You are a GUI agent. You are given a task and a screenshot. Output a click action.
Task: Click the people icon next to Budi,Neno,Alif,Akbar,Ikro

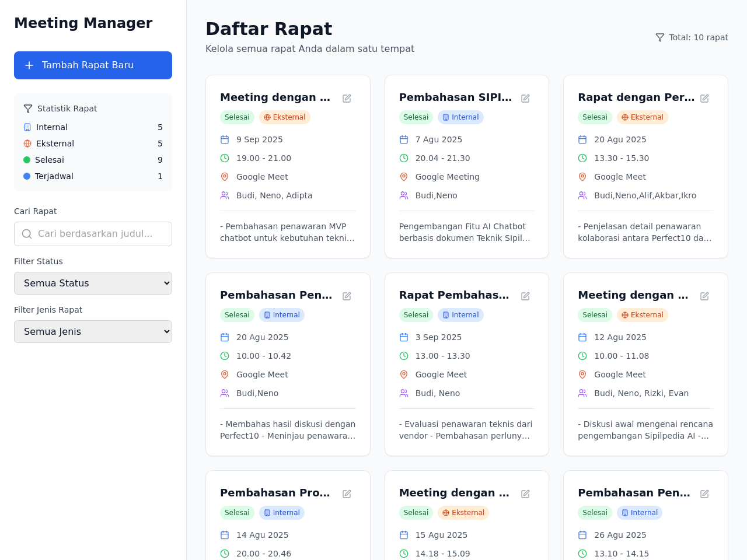pos(582,195)
